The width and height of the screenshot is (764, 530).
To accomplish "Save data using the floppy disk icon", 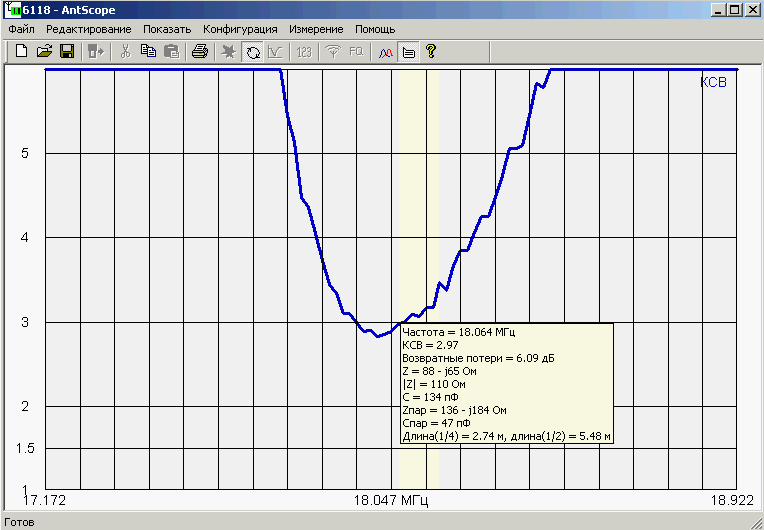I will (67, 52).
